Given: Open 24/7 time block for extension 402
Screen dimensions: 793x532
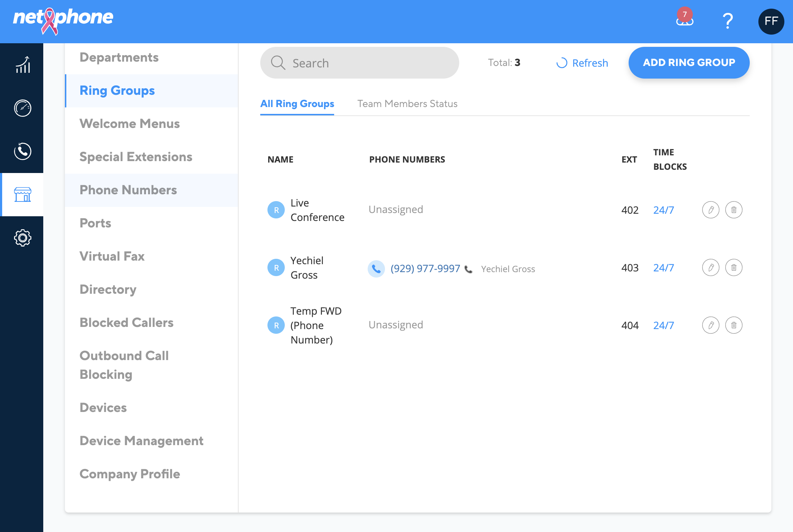Looking at the screenshot, I should tap(664, 210).
